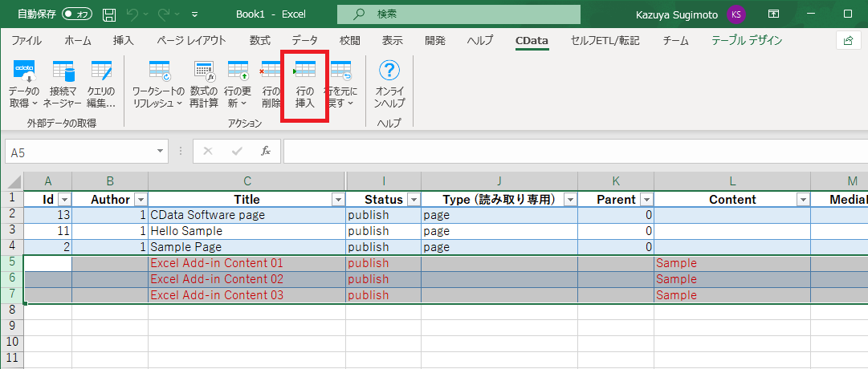The height and width of the screenshot is (369, 868).
Task: Expand the Name Box dropdown arrow
Action: coord(160,151)
